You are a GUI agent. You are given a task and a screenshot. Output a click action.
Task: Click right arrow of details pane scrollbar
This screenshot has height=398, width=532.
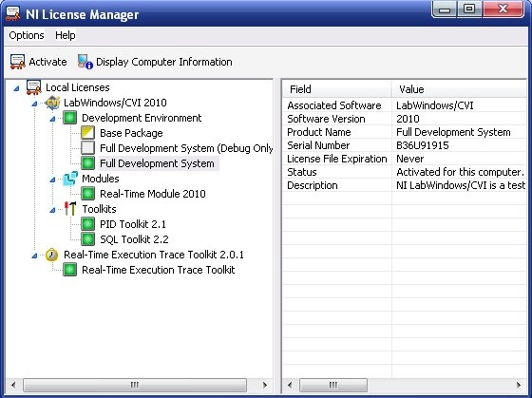519,385
